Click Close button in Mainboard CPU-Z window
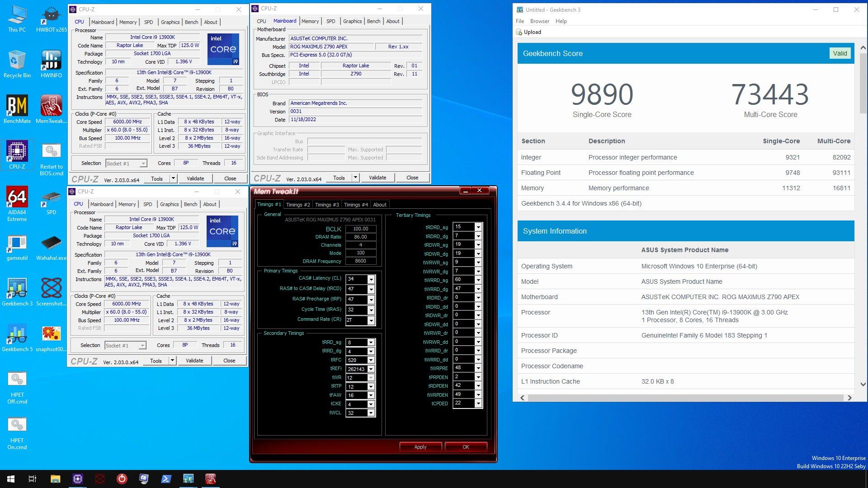 pos(412,178)
